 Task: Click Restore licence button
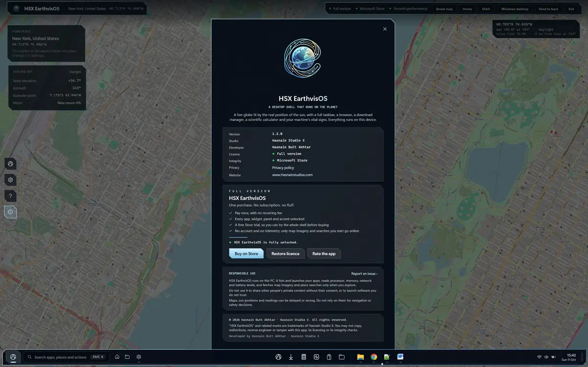point(285,254)
